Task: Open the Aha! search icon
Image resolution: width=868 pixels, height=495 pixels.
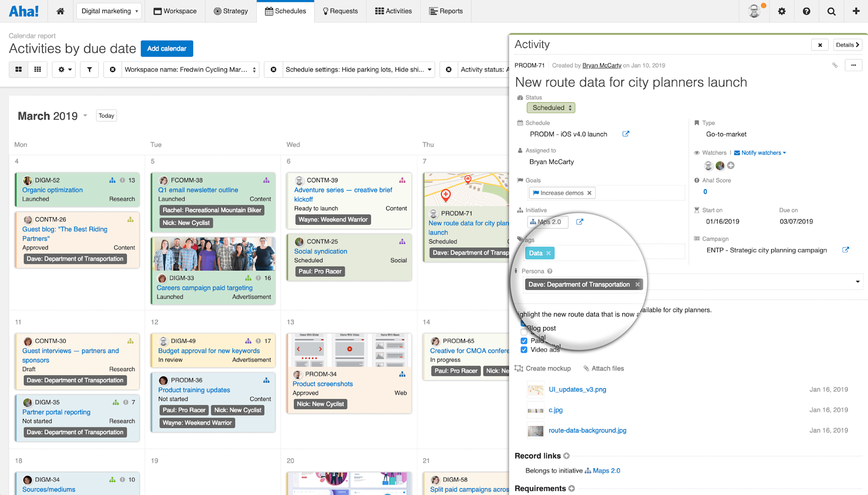Action: pyautogui.click(x=831, y=11)
